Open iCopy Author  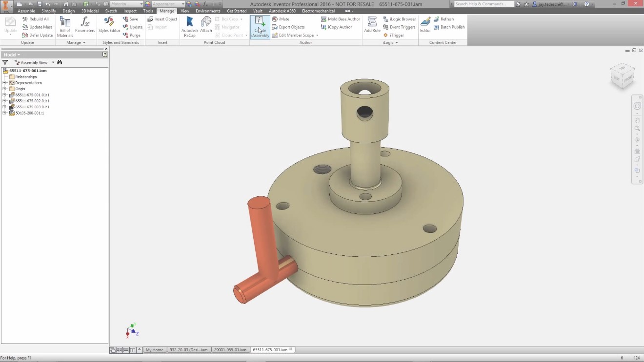pyautogui.click(x=337, y=27)
